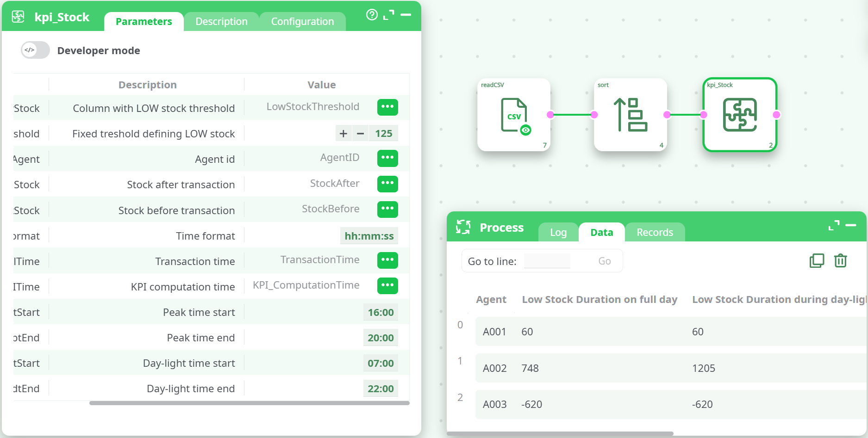
Task: Switch to the Description tab
Action: pyautogui.click(x=221, y=22)
